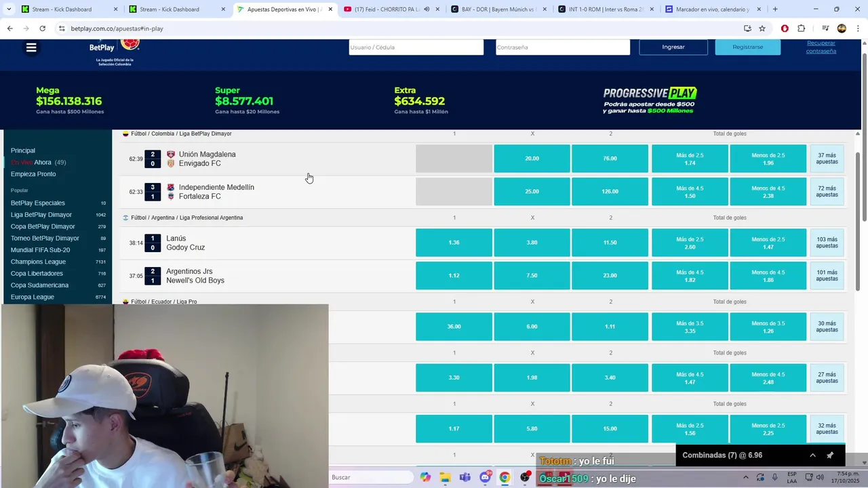Open Lanús vs Godoy Cruz match
The width and height of the screenshot is (868, 488).
tap(185, 243)
